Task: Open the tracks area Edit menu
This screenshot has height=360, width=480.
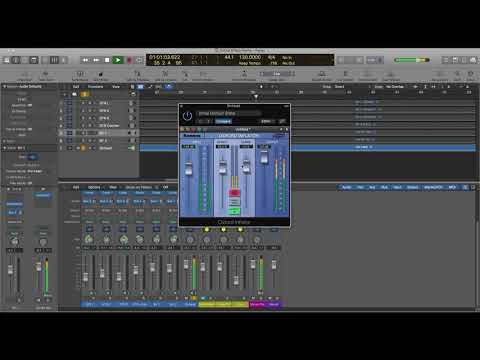Action: pyautogui.click(x=76, y=87)
